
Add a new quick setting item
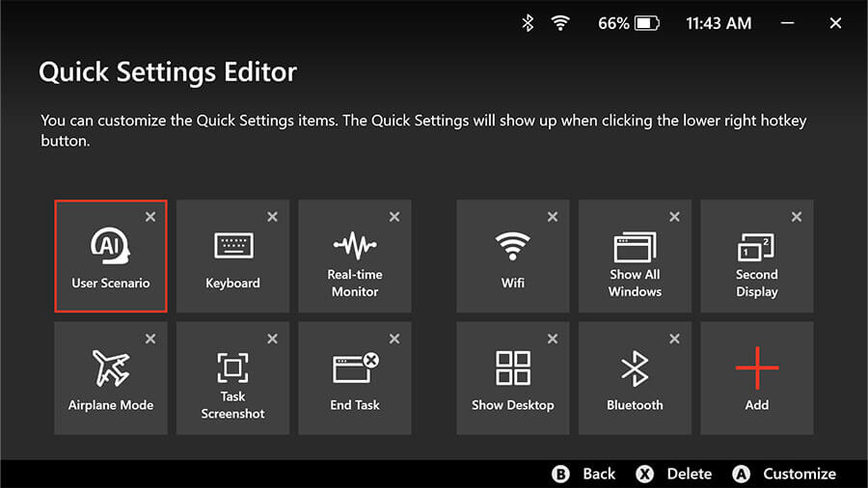point(756,378)
